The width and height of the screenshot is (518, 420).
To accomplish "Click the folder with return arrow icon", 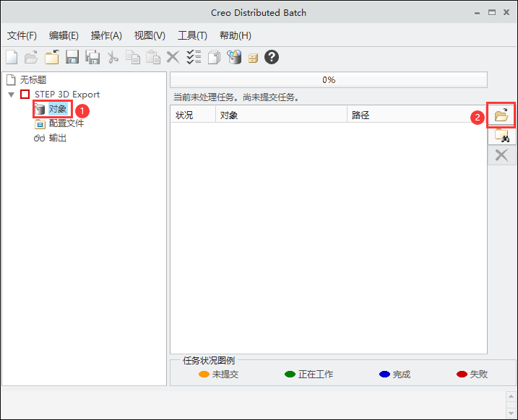I will coord(52,57).
